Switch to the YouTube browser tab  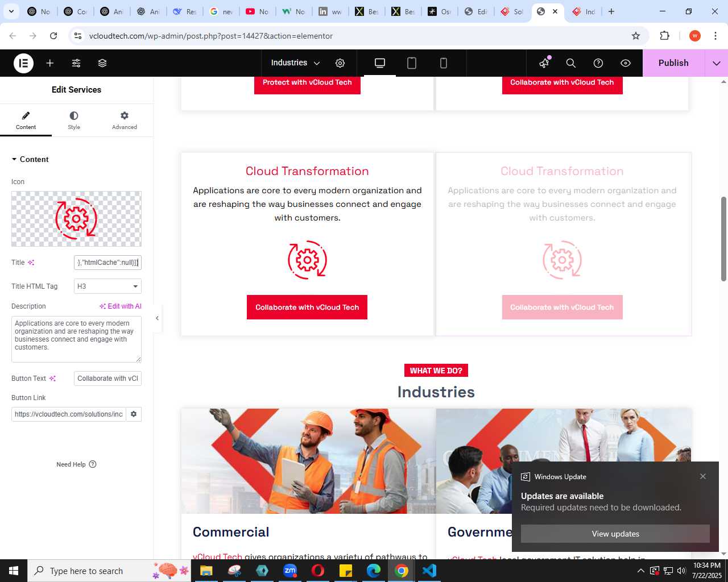pyautogui.click(x=257, y=11)
